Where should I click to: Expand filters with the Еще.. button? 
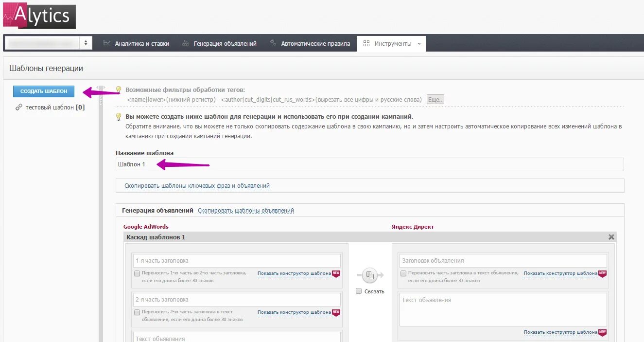[x=435, y=100]
